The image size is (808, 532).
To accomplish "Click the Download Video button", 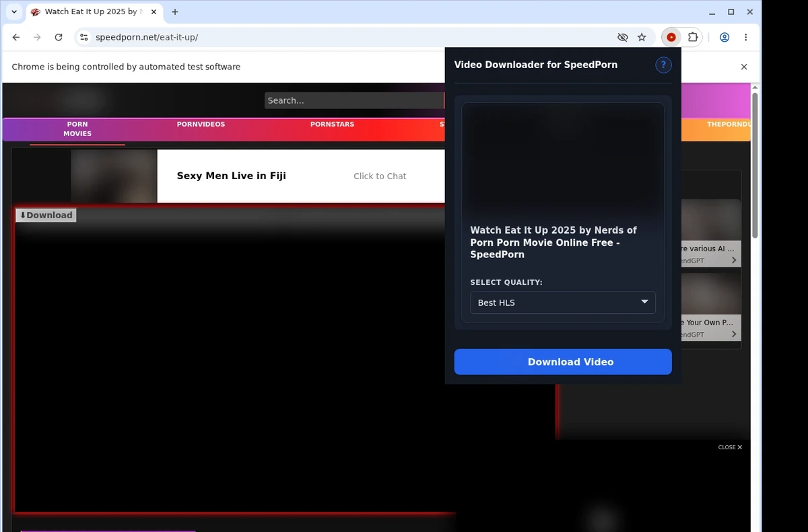I will tap(563, 362).
